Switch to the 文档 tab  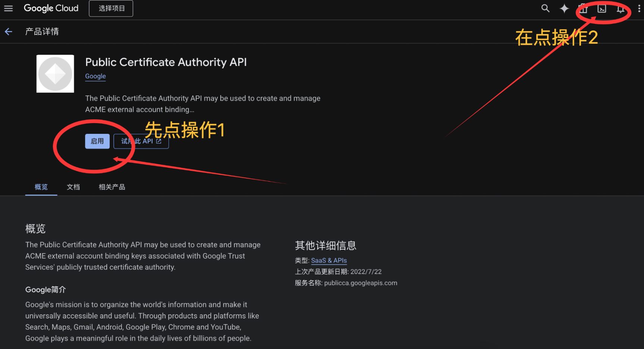[x=73, y=187]
